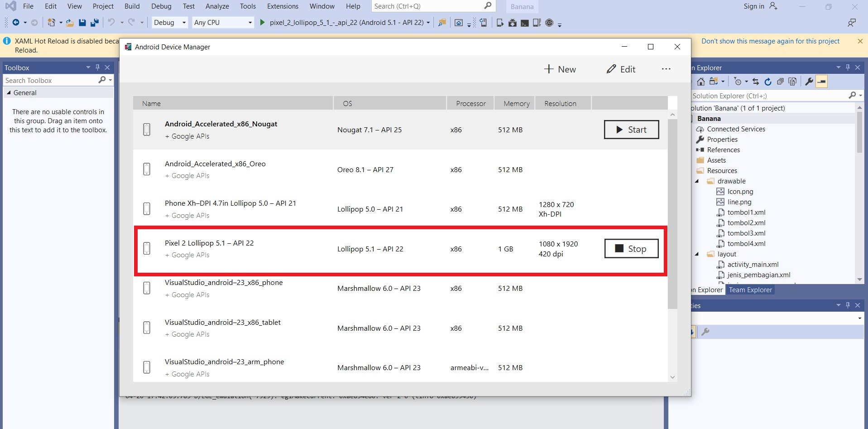The image size is (868, 429).
Task: Open the more options ellipsis in Device Manager
Action: coord(666,69)
